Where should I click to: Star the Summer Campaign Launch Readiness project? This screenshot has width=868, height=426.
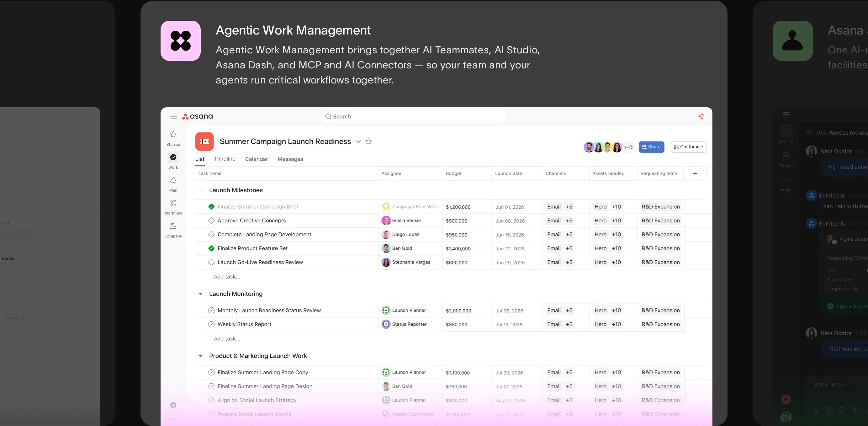pos(369,141)
